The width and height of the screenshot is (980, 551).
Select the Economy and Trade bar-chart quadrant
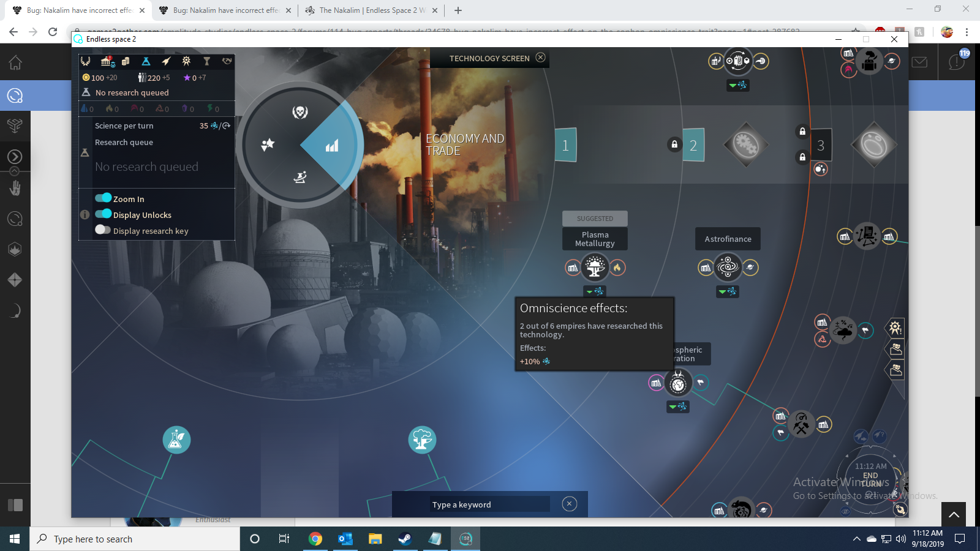[x=332, y=146]
